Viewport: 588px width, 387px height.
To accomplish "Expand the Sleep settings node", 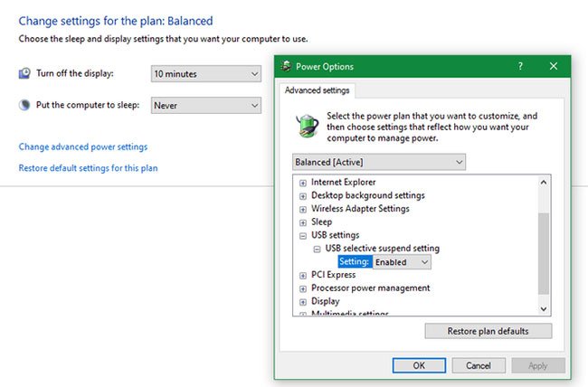I will point(302,222).
